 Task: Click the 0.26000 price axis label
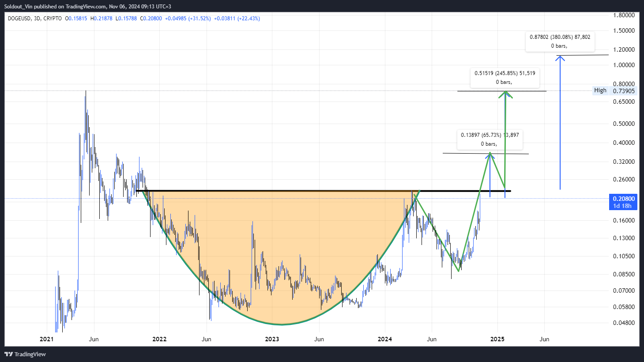coord(624,179)
